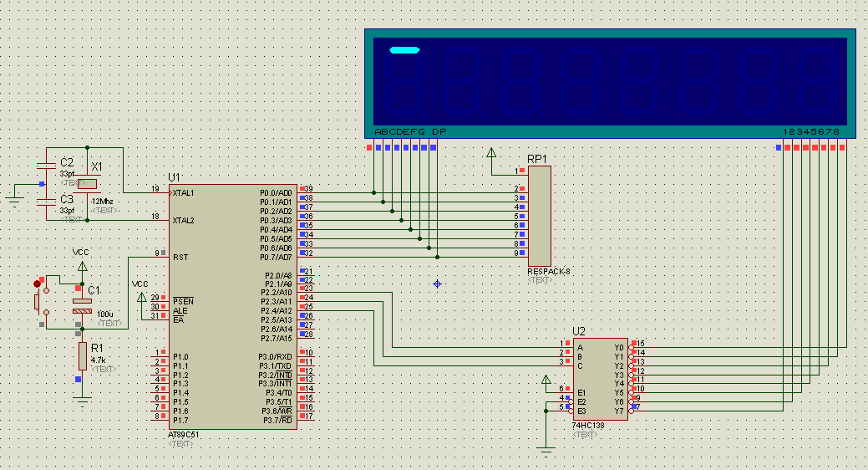Select the X1 crystal symbol
Viewport: 868px width, 470px height.
[87, 183]
